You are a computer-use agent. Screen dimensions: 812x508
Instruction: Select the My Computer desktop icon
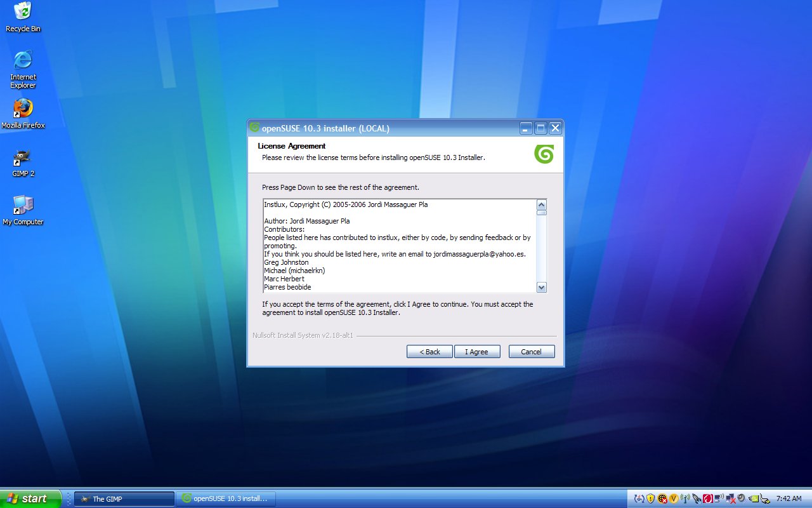click(x=23, y=211)
